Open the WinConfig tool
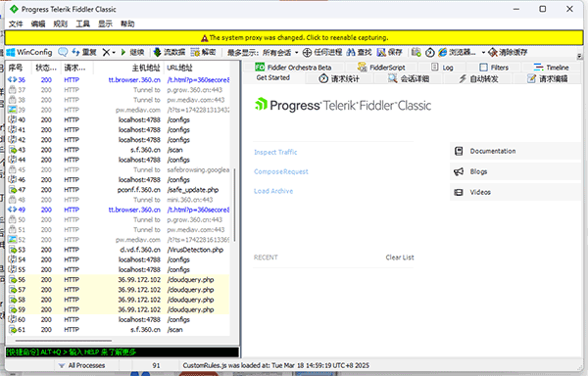588x376 pixels. point(29,52)
